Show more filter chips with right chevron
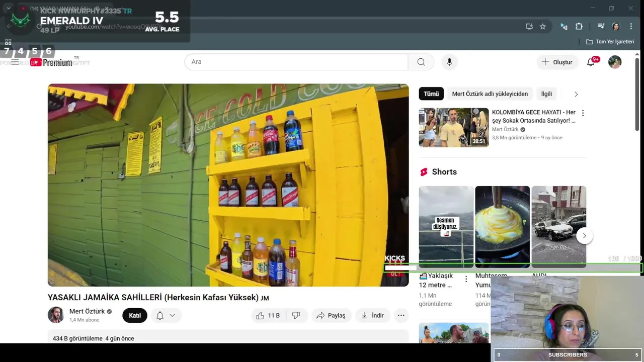 pyautogui.click(x=576, y=94)
